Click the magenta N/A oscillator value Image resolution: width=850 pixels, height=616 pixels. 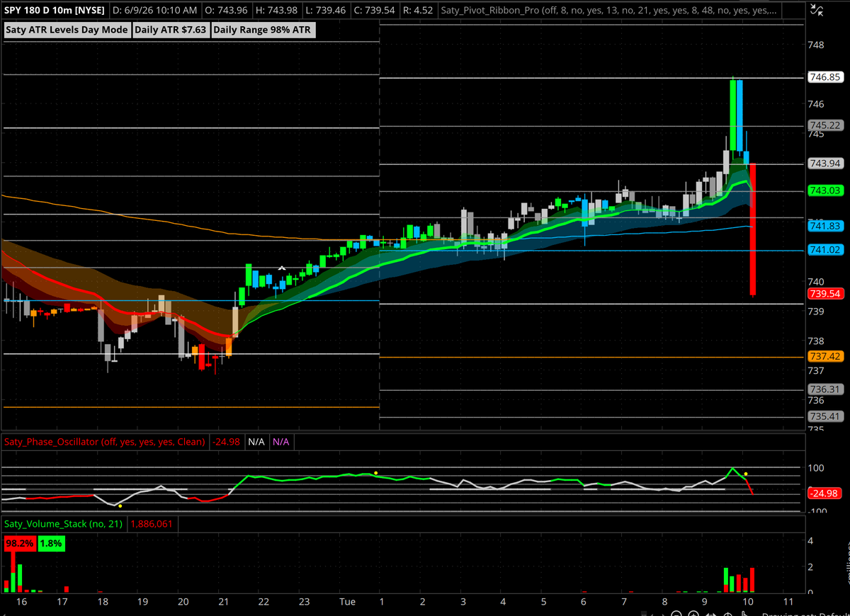coord(280,442)
